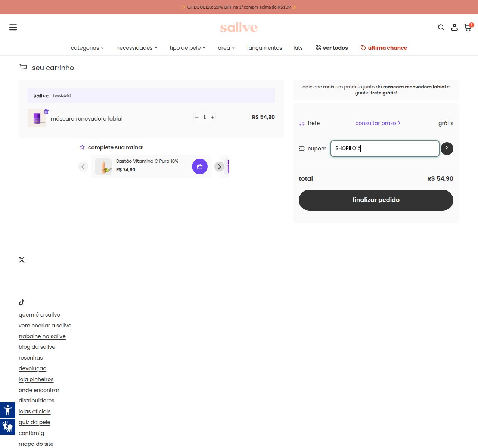
Task: Open the X (Twitter) social link
Action: [x=22, y=260]
